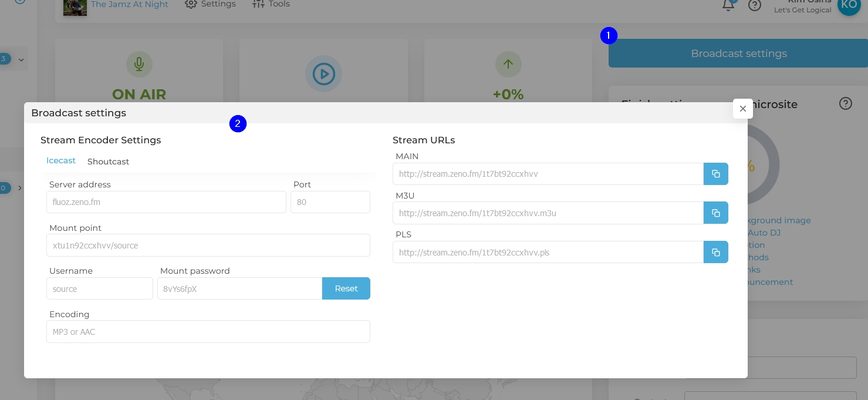Screen dimensions: 868x400
Task: Open the notifications bell
Action: [x=728, y=5]
